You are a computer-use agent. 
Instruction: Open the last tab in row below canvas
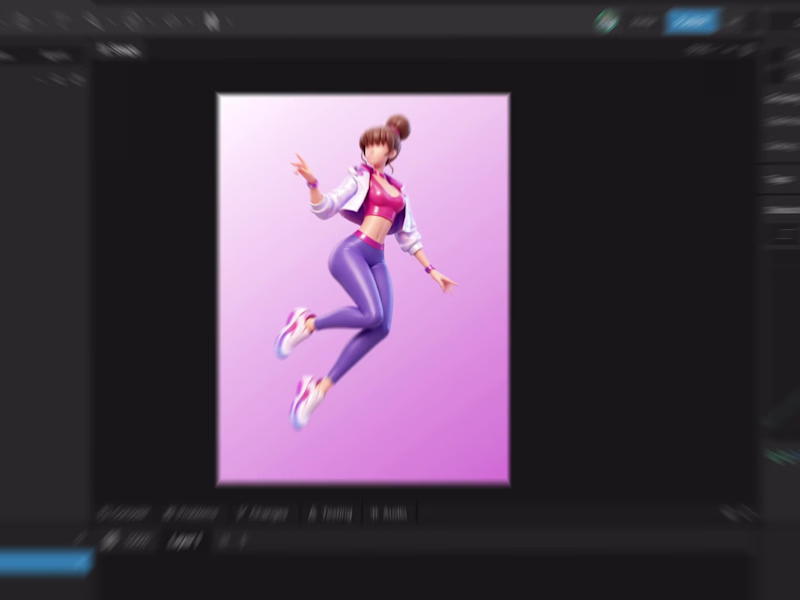click(x=389, y=513)
